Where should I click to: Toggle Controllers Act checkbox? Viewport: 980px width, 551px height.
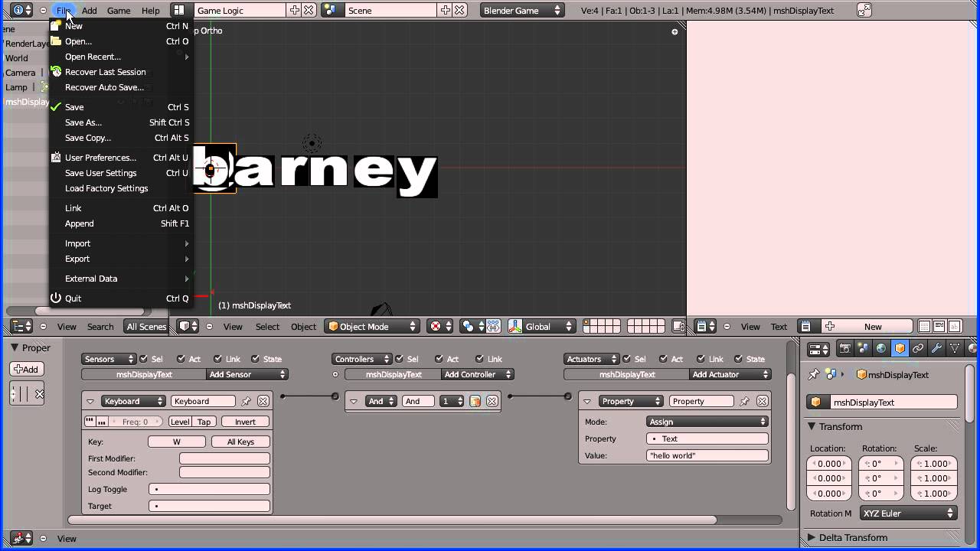click(x=439, y=358)
